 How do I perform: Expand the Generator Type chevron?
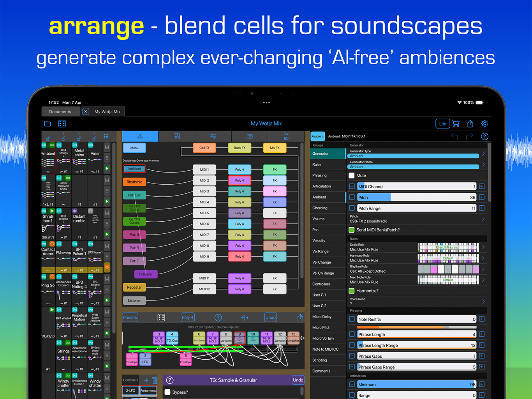click(x=483, y=154)
